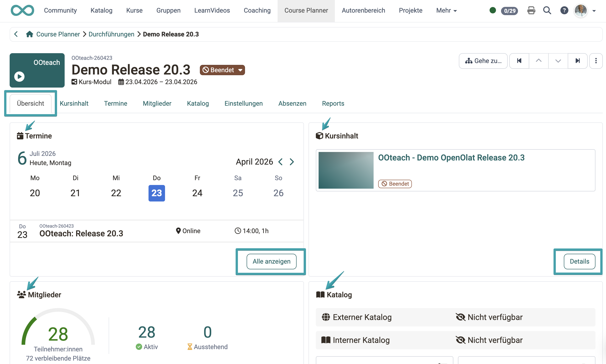Screen dimensions: 606x364
Task: Click the print icon in header
Action: coord(531,11)
